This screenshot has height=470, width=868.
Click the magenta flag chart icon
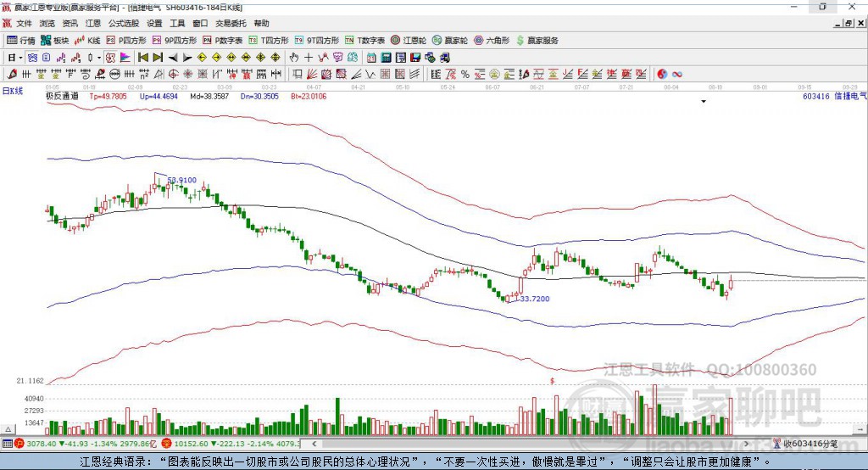pos(125,57)
